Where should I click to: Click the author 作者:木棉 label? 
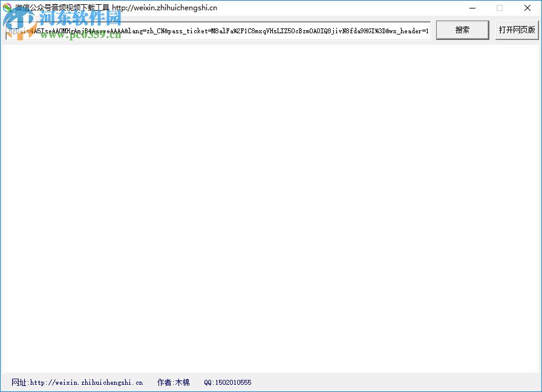tap(173, 382)
